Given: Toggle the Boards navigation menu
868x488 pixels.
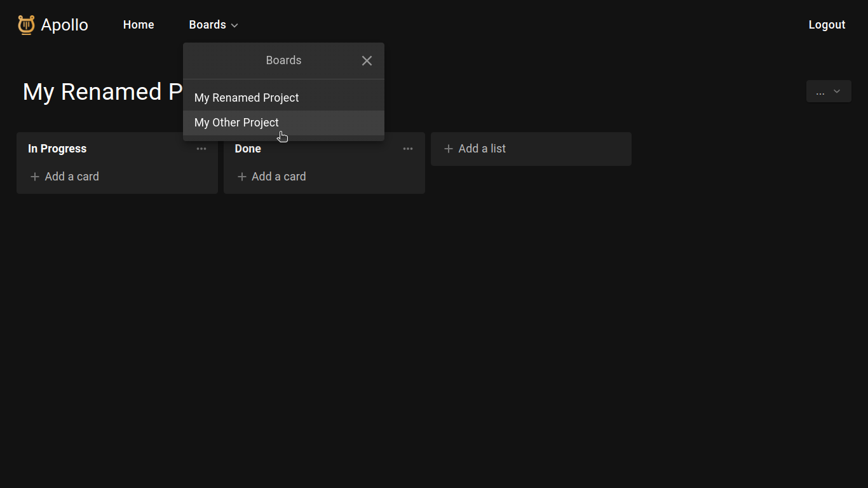Looking at the screenshot, I should click(214, 25).
